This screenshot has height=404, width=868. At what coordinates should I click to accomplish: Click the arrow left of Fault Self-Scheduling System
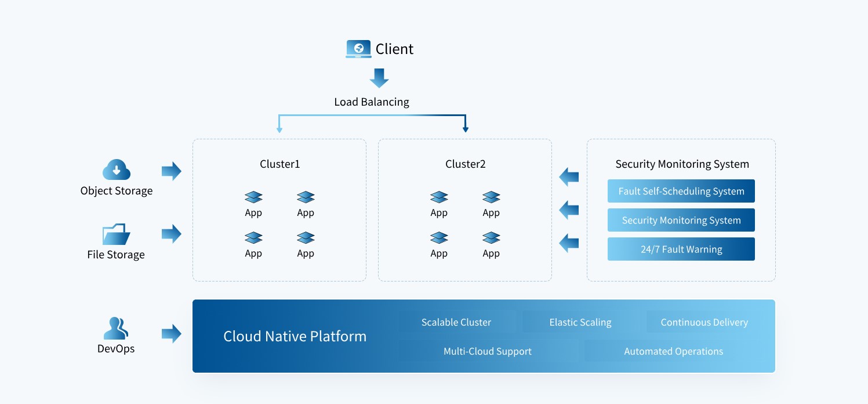(569, 176)
